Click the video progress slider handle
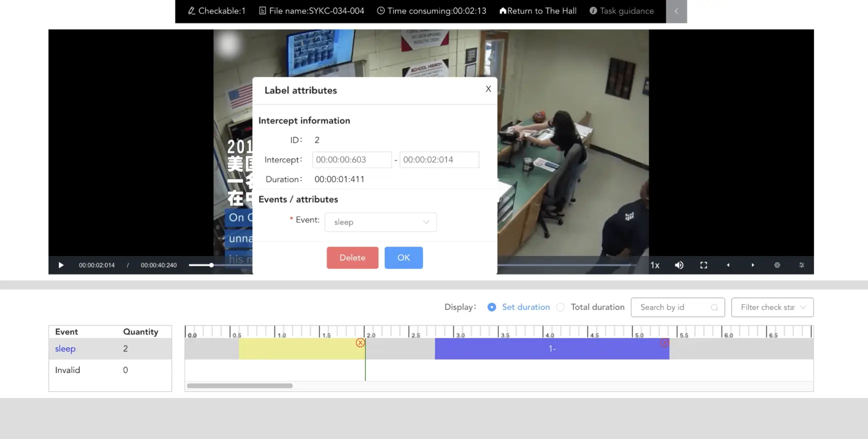 pos(211,265)
